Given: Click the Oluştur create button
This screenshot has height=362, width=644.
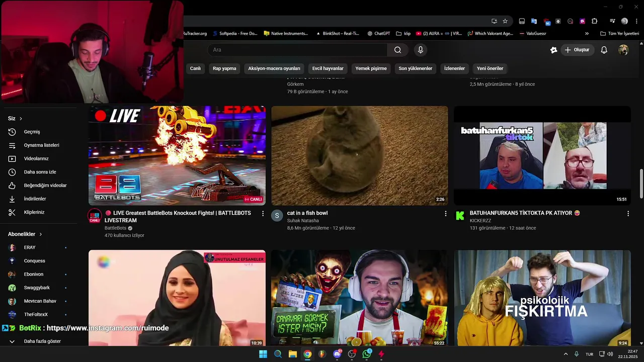Looking at the screenshot, I should (x=578, y=50).
